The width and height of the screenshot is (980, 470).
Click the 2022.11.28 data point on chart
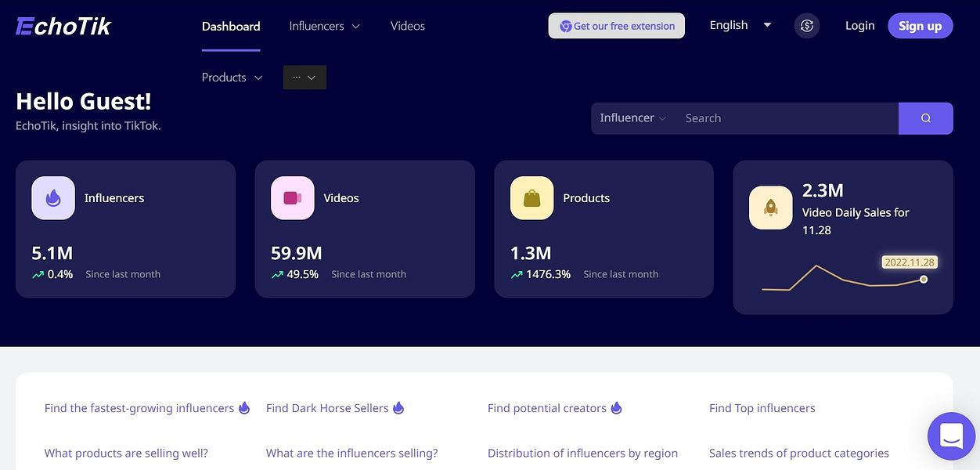924,279
